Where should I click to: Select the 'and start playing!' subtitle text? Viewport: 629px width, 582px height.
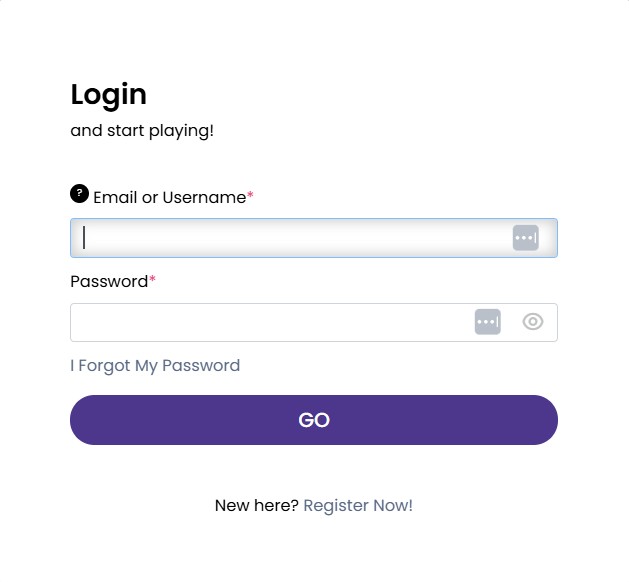click(142, 131)
